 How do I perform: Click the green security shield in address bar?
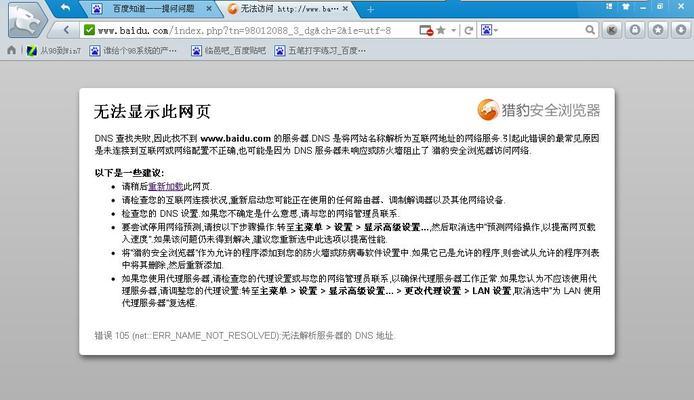[x=89, y=30]
